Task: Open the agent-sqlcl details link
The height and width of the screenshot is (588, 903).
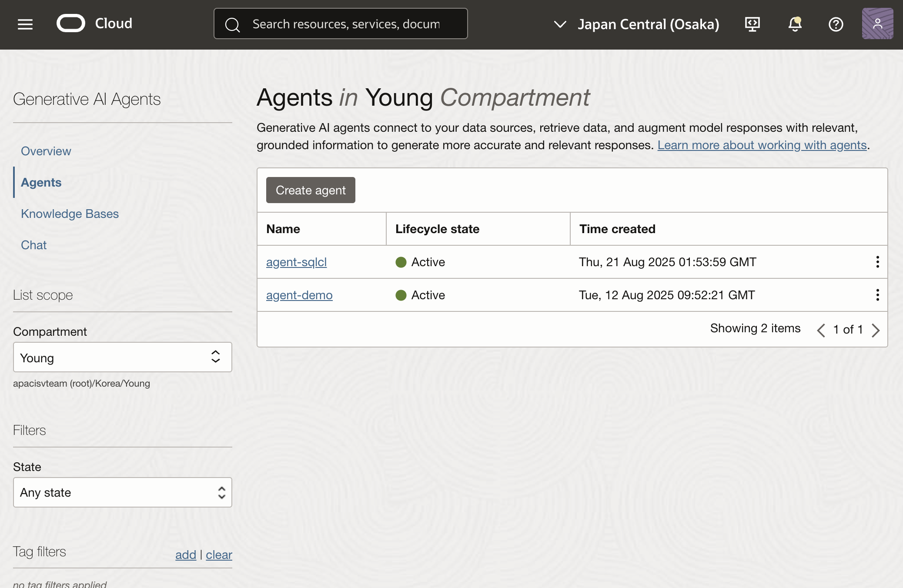Action: click(296, 262)
